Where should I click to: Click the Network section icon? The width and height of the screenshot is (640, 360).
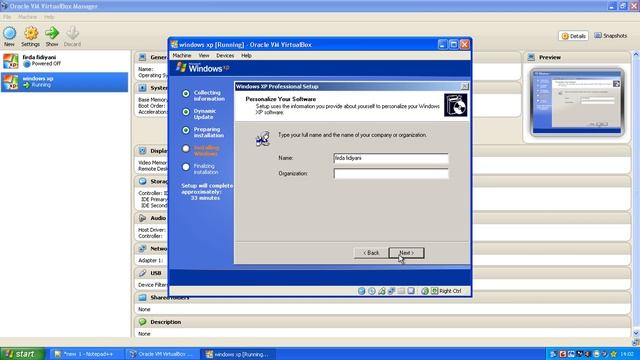point(142,248)
